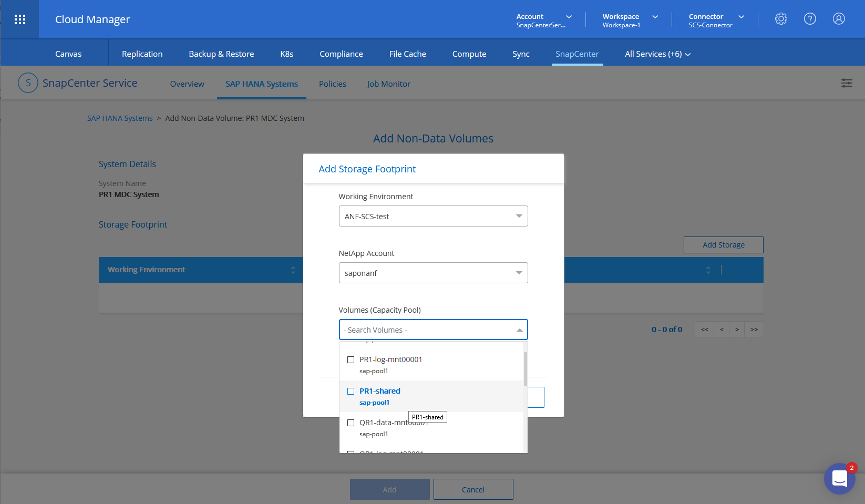Open the settings gear icon
865x504 pixels.
(781, 19)
